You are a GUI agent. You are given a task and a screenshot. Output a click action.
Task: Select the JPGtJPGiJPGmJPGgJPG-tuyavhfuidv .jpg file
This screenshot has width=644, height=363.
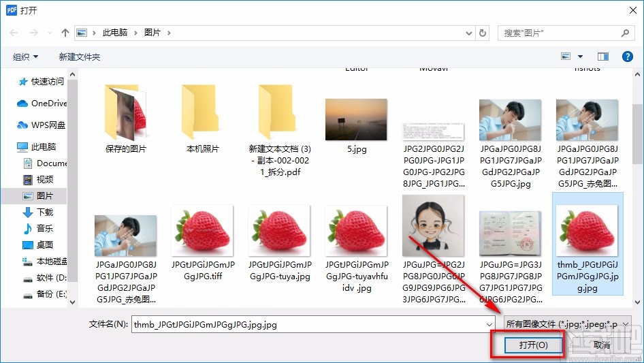point(357,249)
